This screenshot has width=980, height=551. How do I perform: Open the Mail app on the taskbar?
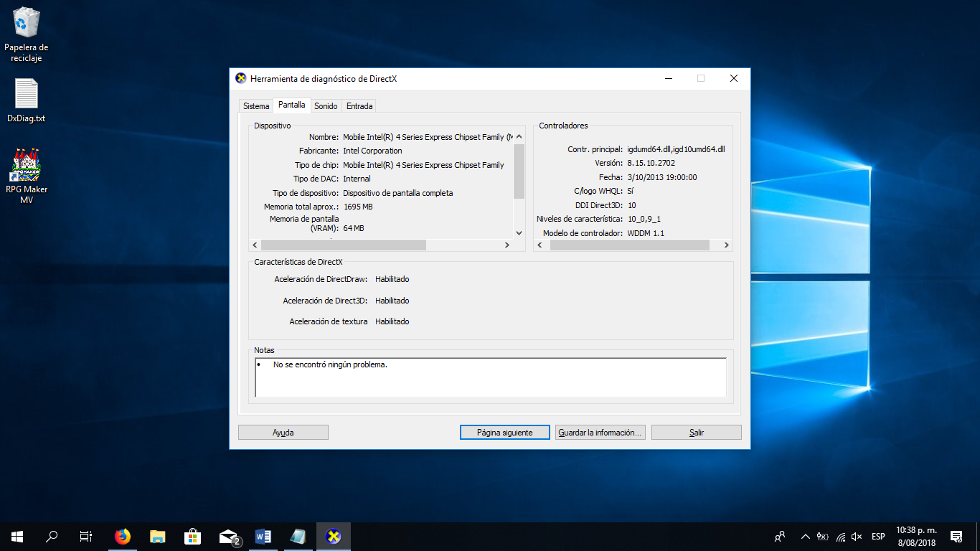[228, 536]
